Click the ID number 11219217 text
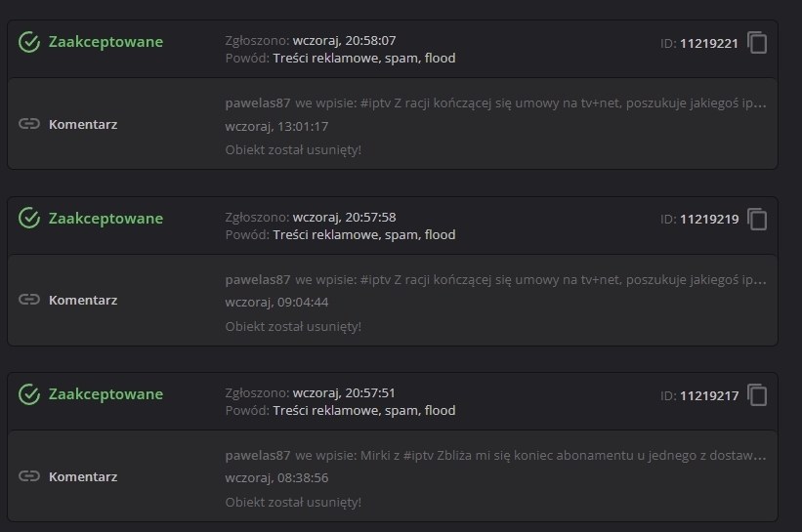The image size is (802, 532). [x=709, y=395]
